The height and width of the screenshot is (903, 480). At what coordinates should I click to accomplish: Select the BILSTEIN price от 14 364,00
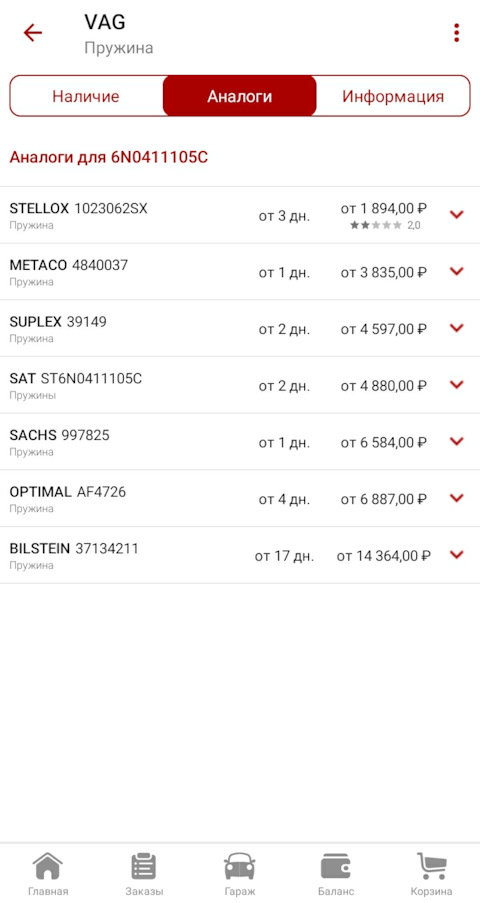383,556
